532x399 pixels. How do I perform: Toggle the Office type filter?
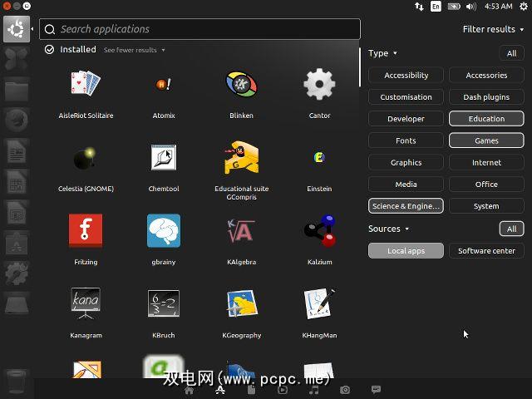pos(486,185)
